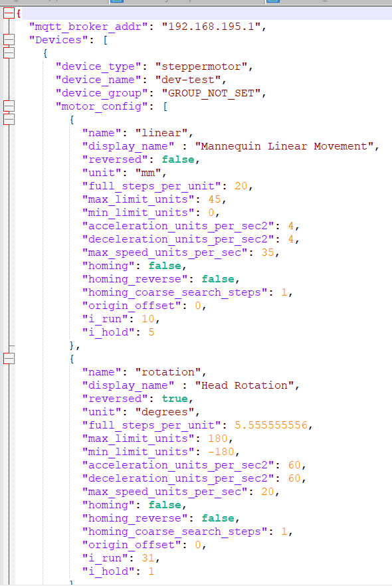392x586 pixels.
Task: Click the degrees unit value
Action: 165,412
